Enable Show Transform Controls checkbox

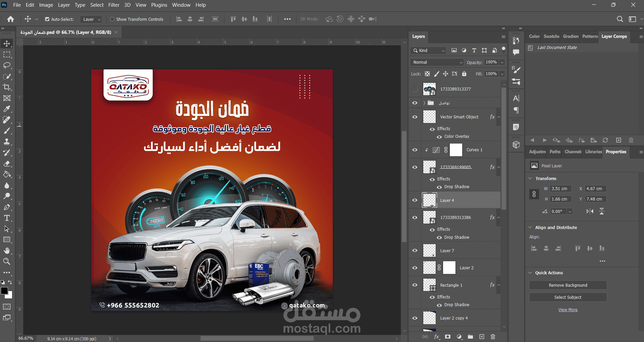click(112, 19)
